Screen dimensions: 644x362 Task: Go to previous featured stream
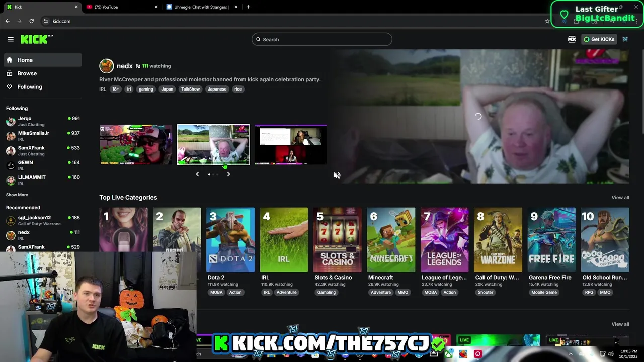coord(197,174)
